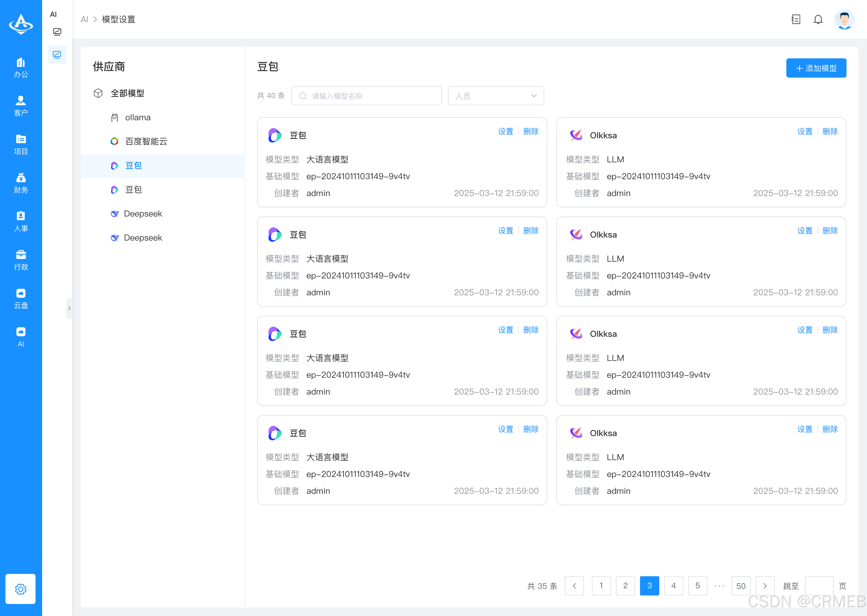The width and height of the screenshot is (867, 616).
Task: Select the 客户 module icon
Action: coord(21,106)
